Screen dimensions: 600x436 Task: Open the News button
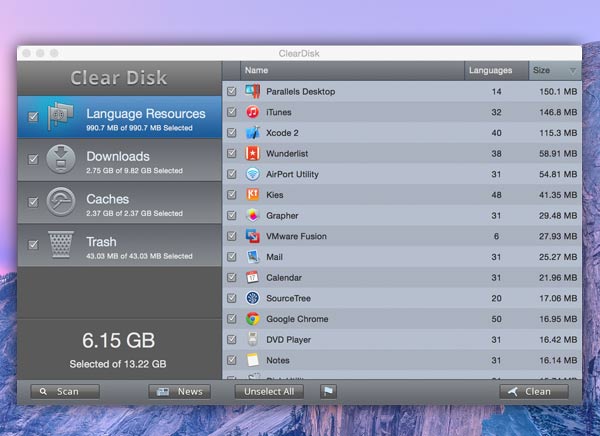click(179, 392)
